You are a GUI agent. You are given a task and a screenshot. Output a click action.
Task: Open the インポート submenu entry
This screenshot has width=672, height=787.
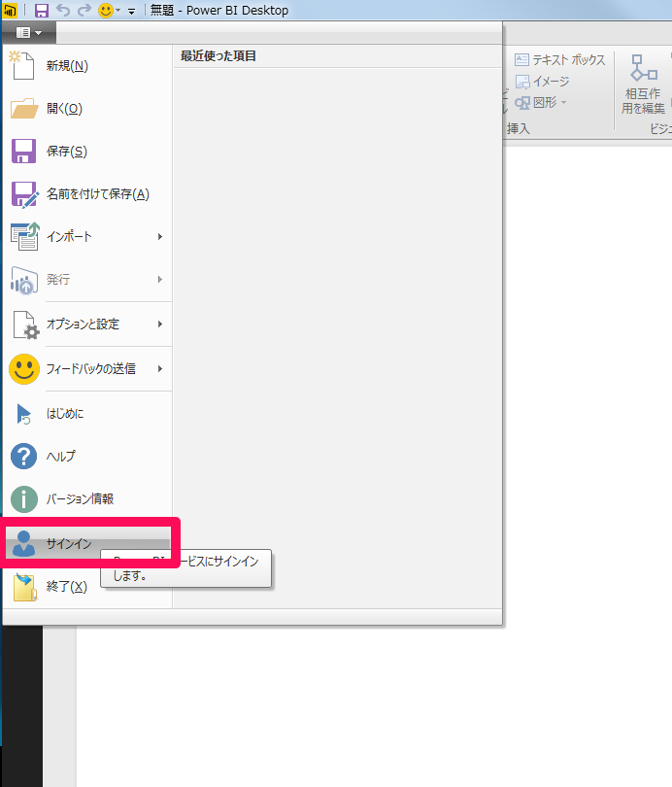pos(87,236)
